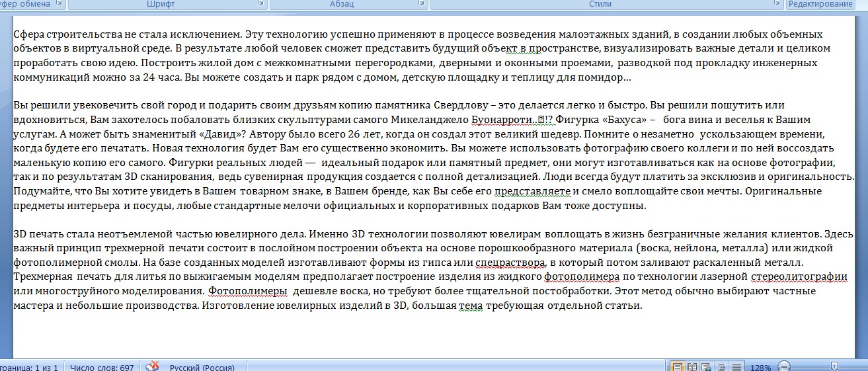Switch to Web Layout view
The height and width of the screenshot is (371, 868).
[707, 367]
